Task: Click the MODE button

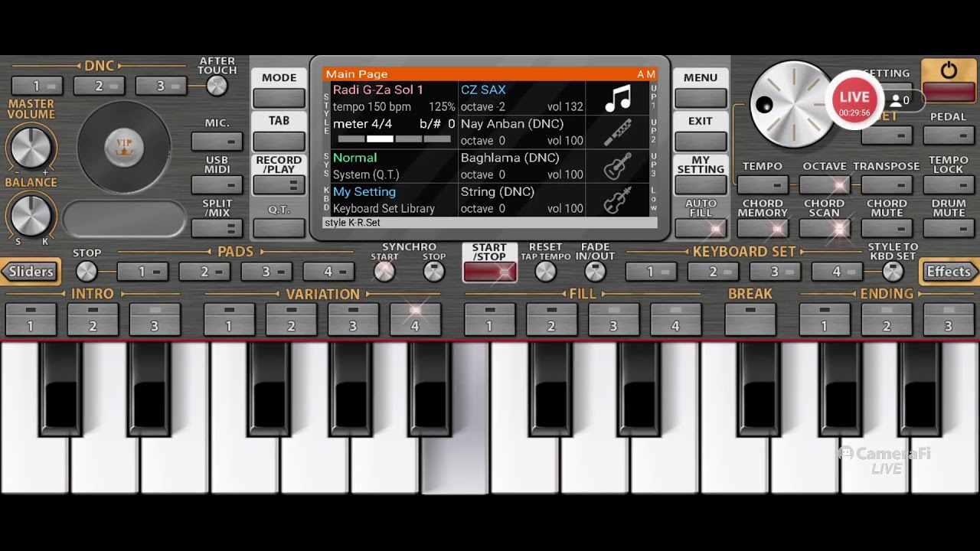Action: point(279,97)
